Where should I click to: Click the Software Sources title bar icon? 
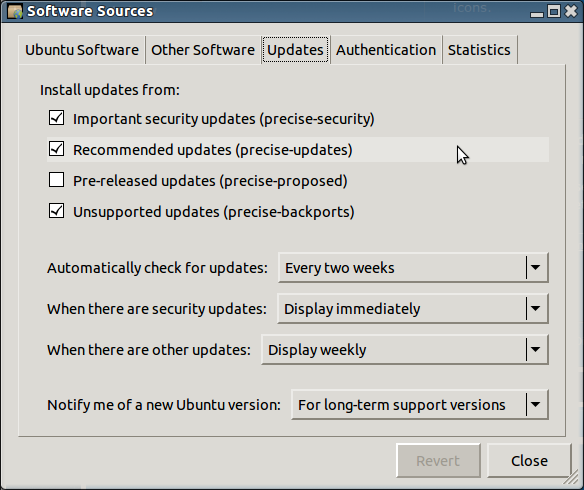coord(15,11)
